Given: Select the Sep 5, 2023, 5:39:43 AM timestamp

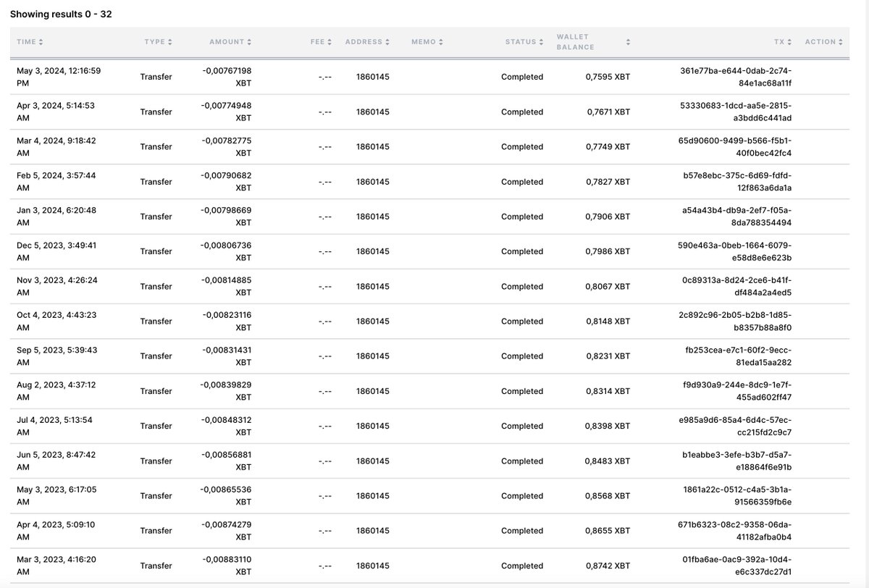Looking at the screenshot, I should tap(57, 356).
